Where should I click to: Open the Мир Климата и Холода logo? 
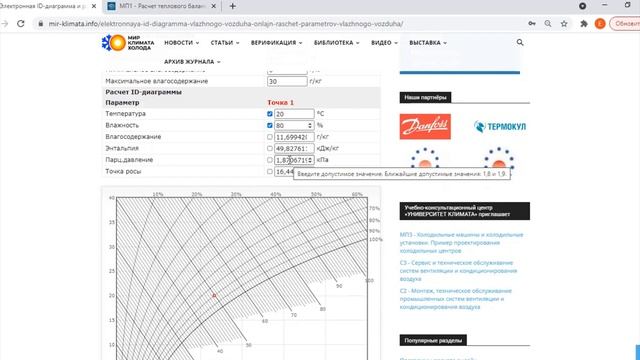[x=128, y=43]
